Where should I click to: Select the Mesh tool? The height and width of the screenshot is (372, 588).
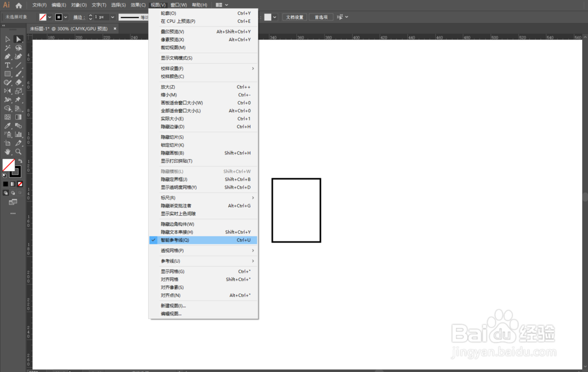[8, 117]
